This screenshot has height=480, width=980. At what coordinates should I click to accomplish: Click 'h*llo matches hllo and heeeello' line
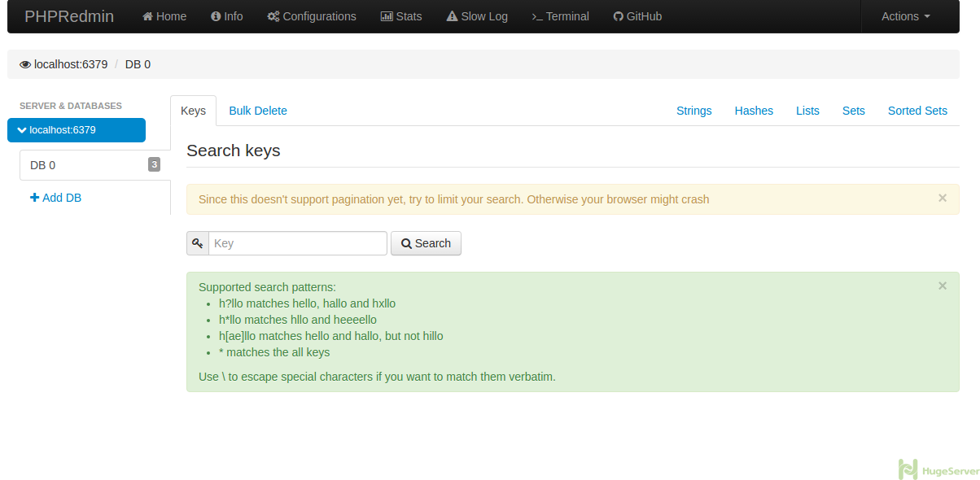(298, 320)
